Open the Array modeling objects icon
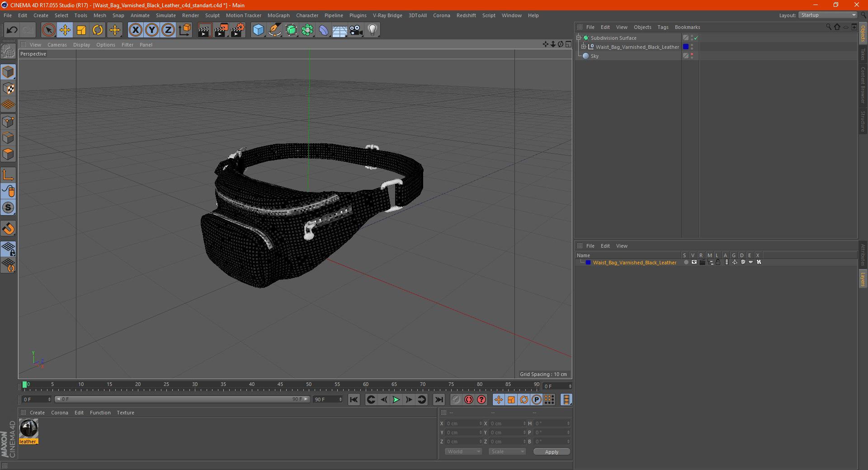 coord(307,30)
